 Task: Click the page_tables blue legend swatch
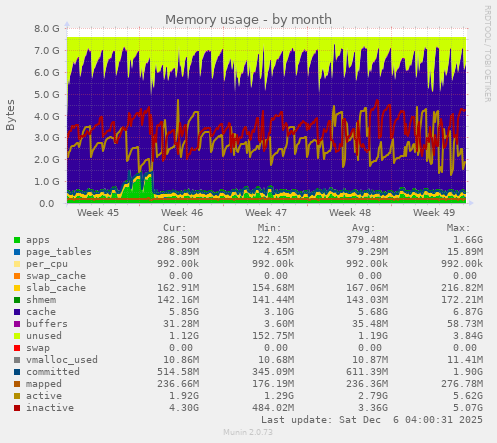[x=17, y=252]
